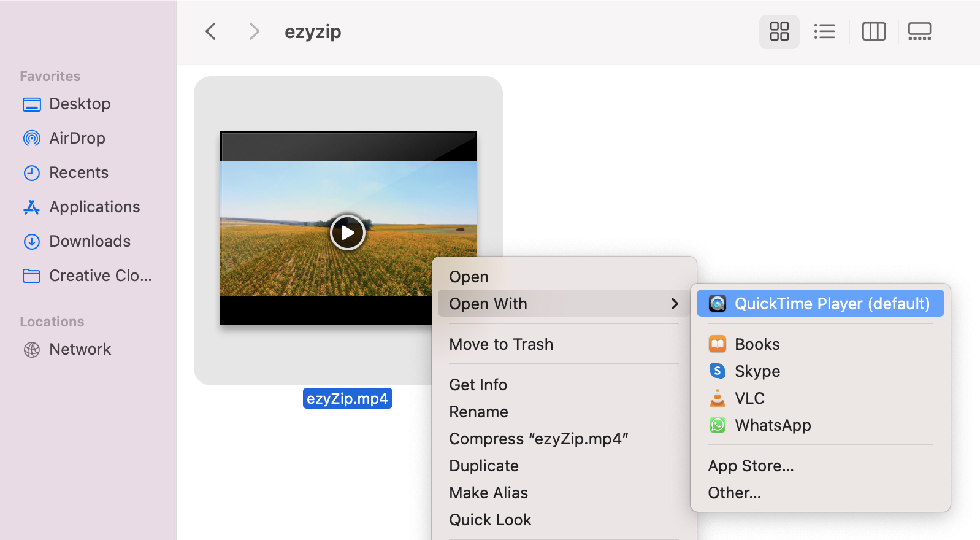Image resolution: width=980 pixels, height=540 pixels.
Task: Go back using the left chevron
Action: click(211, 31)
